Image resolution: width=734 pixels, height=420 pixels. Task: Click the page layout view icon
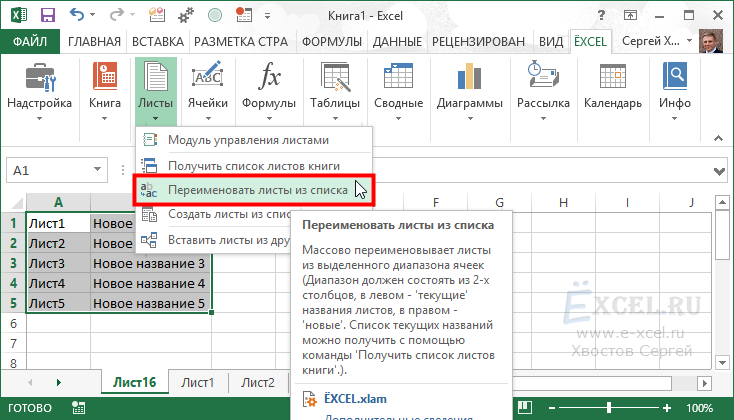coord(525,407)
